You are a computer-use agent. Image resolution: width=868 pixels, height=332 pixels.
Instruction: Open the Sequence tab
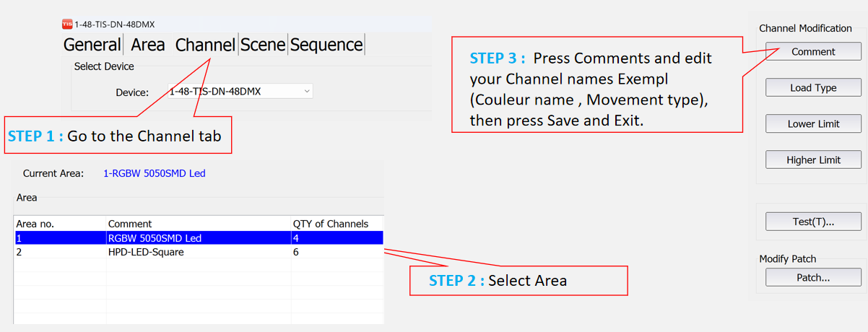[x=326, y=45]
